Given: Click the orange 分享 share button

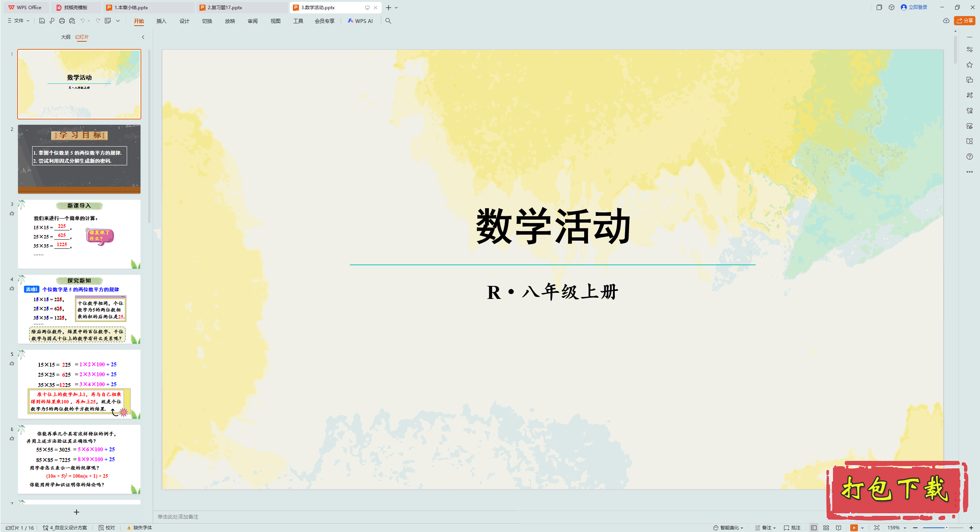Looking at the screenshot, I should [965, 21].
